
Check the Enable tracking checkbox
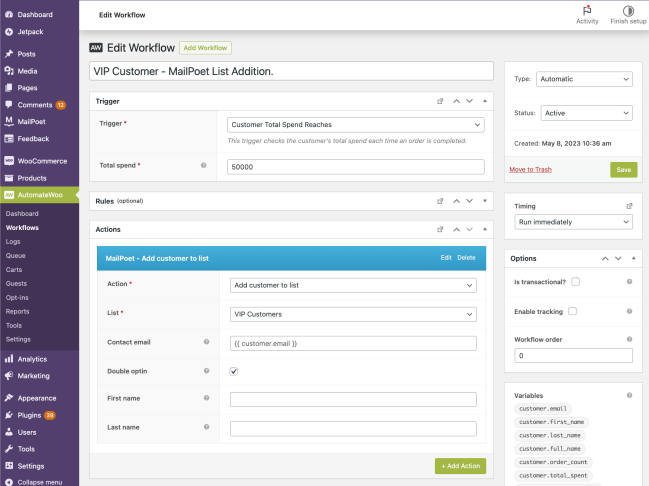[572, 311]
